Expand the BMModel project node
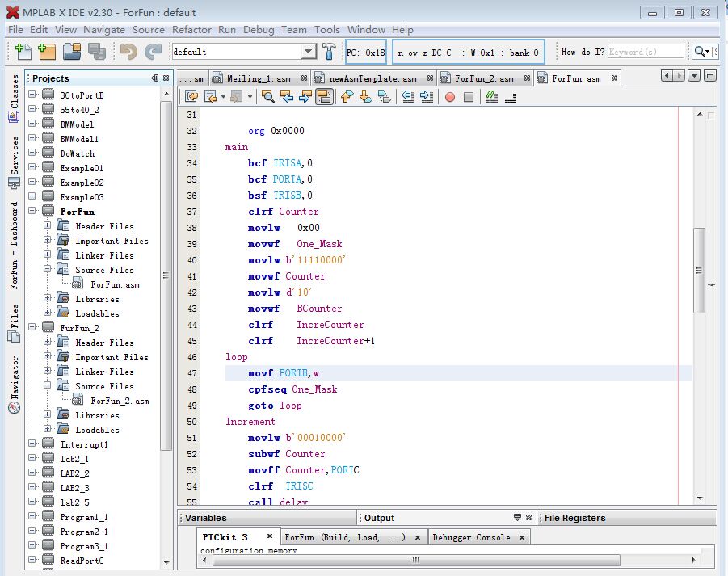Viewport: 728px width, 576px height. coord(33,124)
